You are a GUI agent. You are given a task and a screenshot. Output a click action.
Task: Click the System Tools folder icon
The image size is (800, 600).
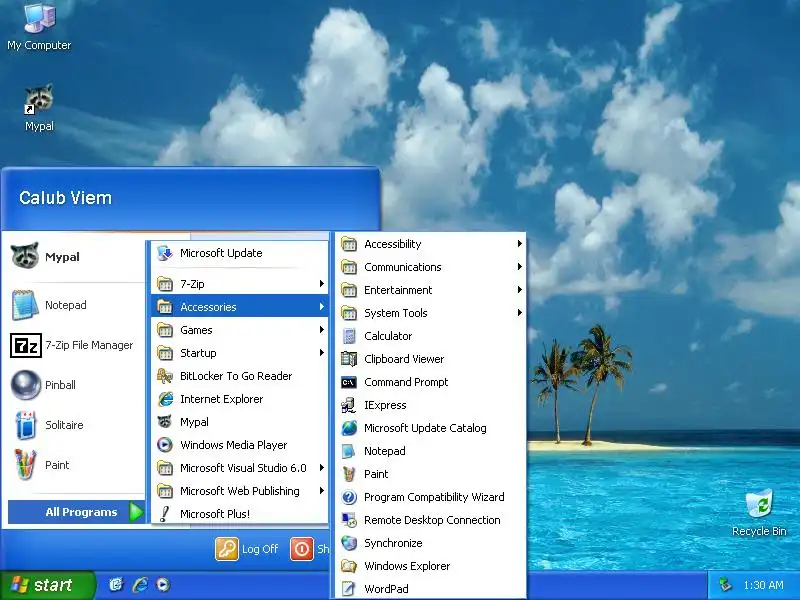point(349,313)
